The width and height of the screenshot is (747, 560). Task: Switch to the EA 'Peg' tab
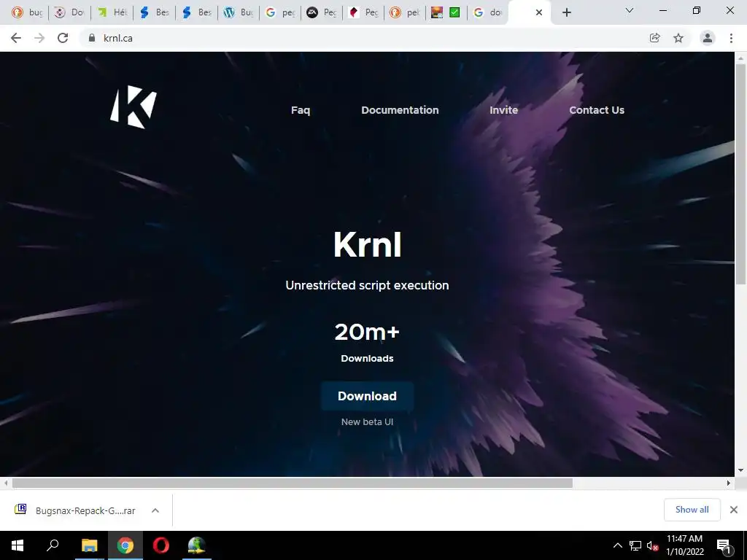click(322, 12)
